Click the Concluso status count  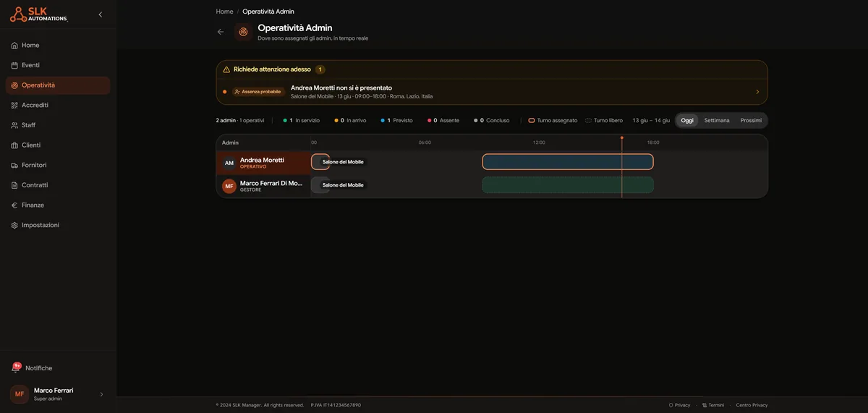coord(492,120)
